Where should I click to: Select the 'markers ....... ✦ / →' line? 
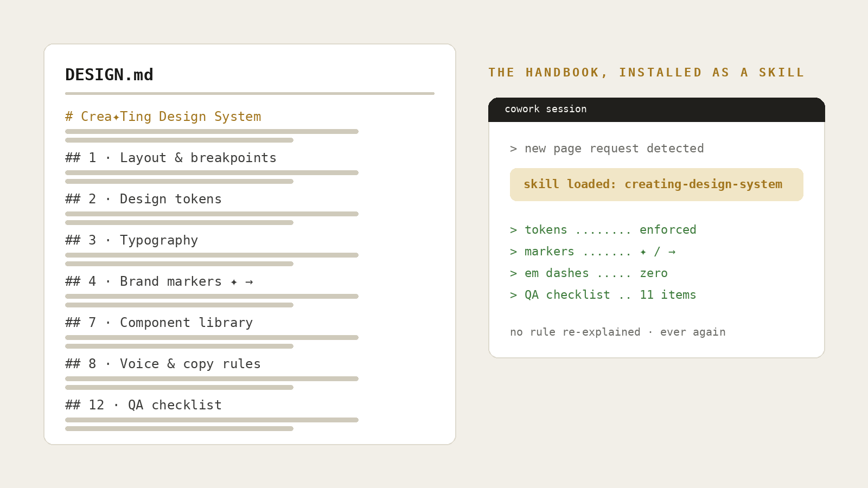[x=593, y=252]
